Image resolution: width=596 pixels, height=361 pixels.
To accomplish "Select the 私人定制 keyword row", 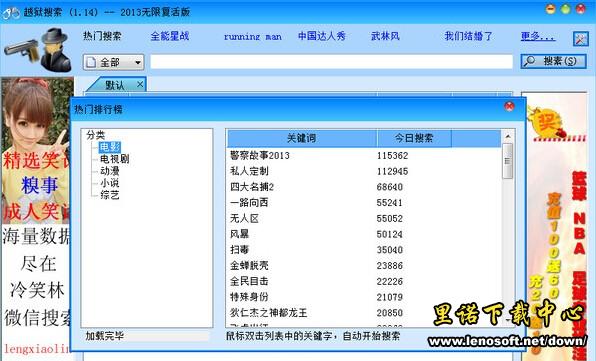I will pyautogui.click(x=363, y=171).
